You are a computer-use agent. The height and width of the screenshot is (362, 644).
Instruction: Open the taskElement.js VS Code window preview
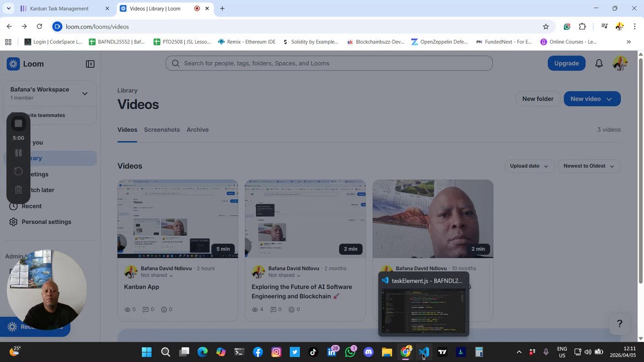(x=424, y=305)
